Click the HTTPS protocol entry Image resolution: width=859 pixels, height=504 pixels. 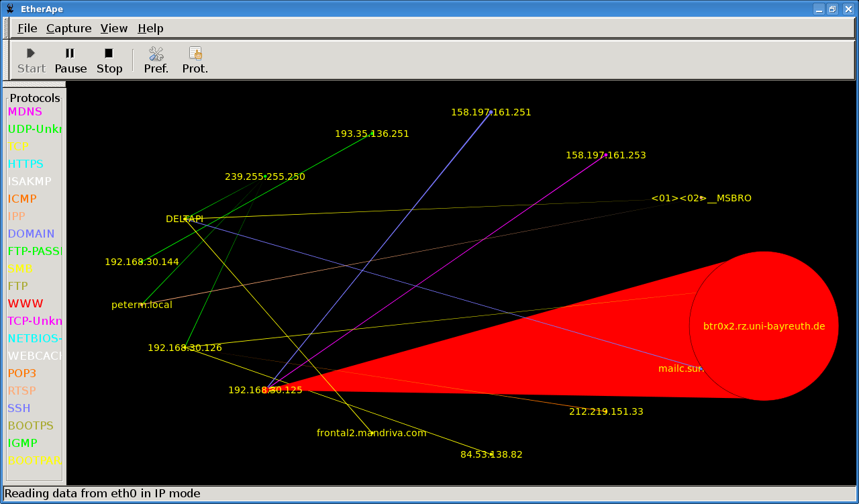point(26,164)
